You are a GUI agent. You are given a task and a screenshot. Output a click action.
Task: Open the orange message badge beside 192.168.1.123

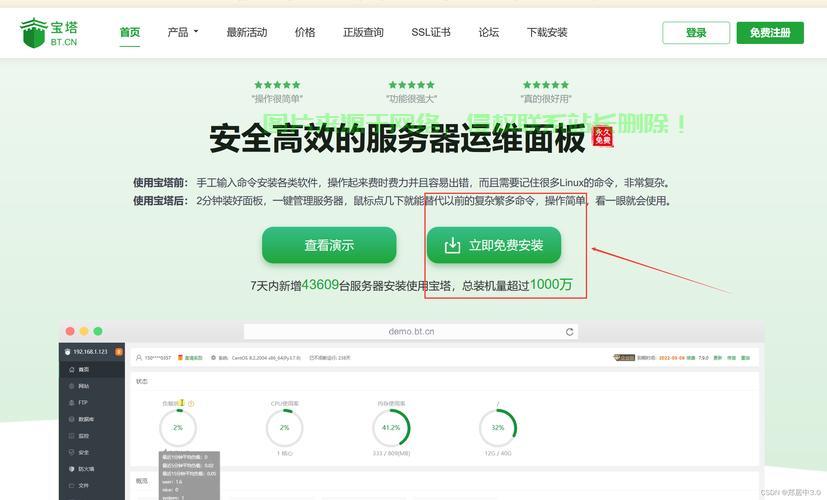[119, 352]
